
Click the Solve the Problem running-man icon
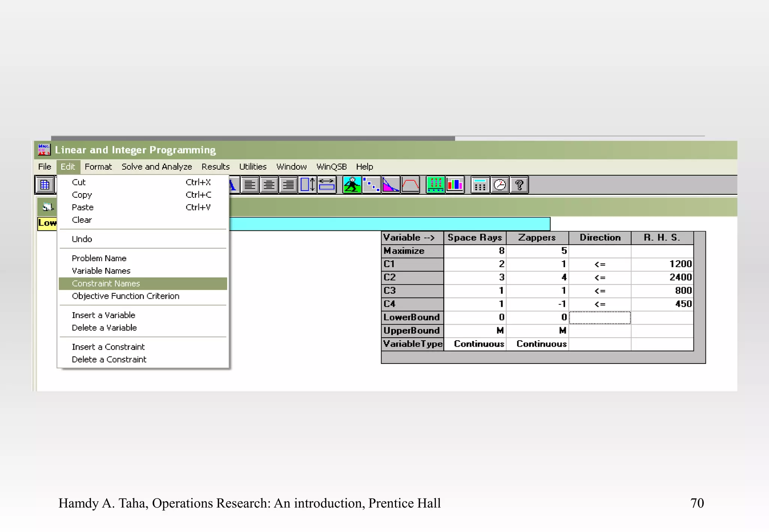coord(352,185)
